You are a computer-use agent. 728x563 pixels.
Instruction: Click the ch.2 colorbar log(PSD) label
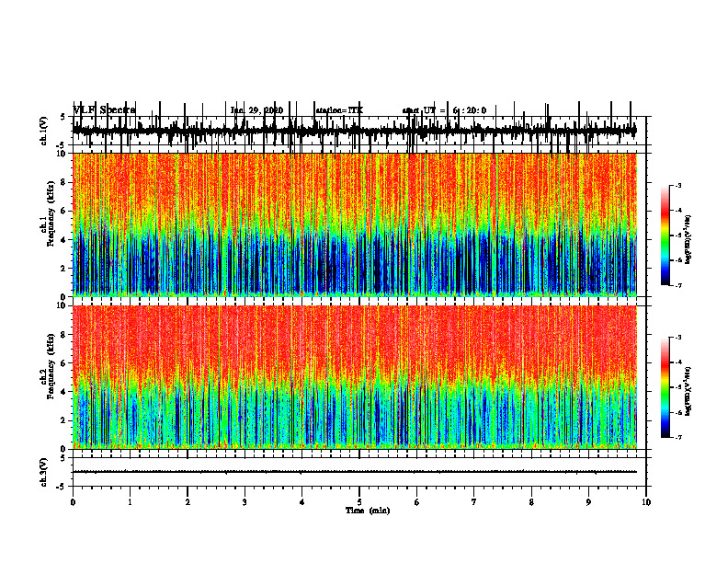click(x=688, y=391)
